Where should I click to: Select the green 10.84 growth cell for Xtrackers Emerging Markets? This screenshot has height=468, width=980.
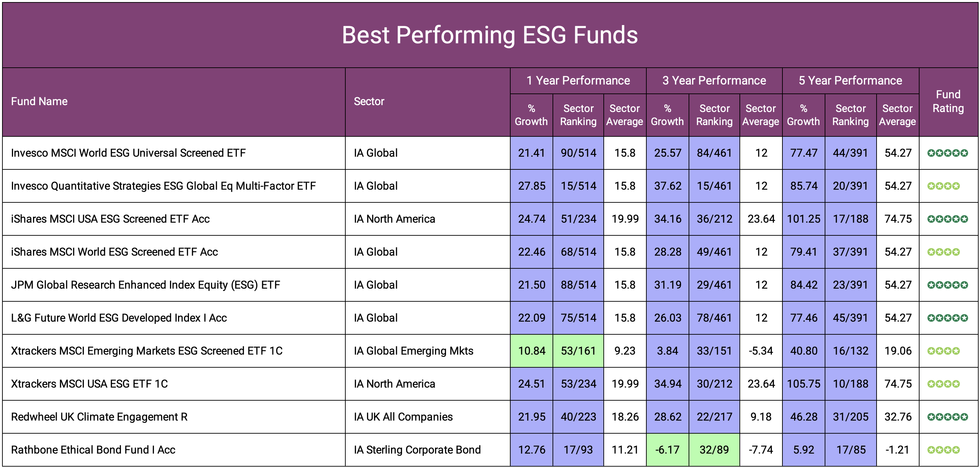[531, 350]
